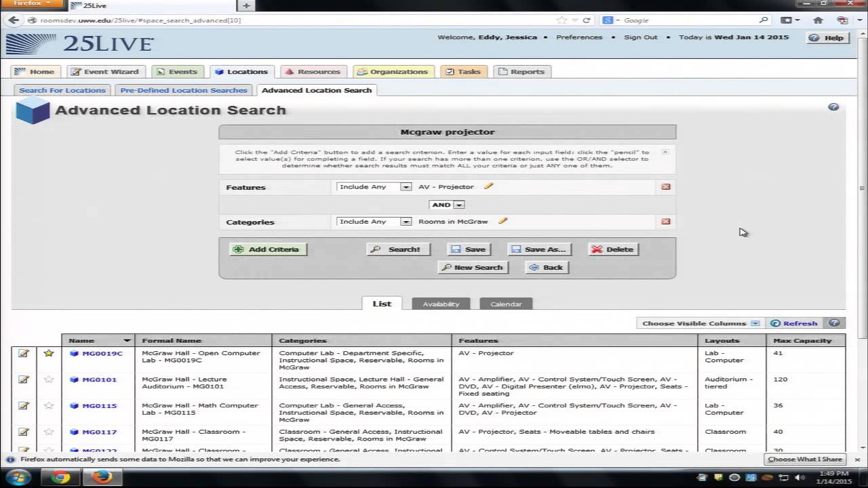Open the Tasks tab

pyautogui.click(x=463, y=71)
